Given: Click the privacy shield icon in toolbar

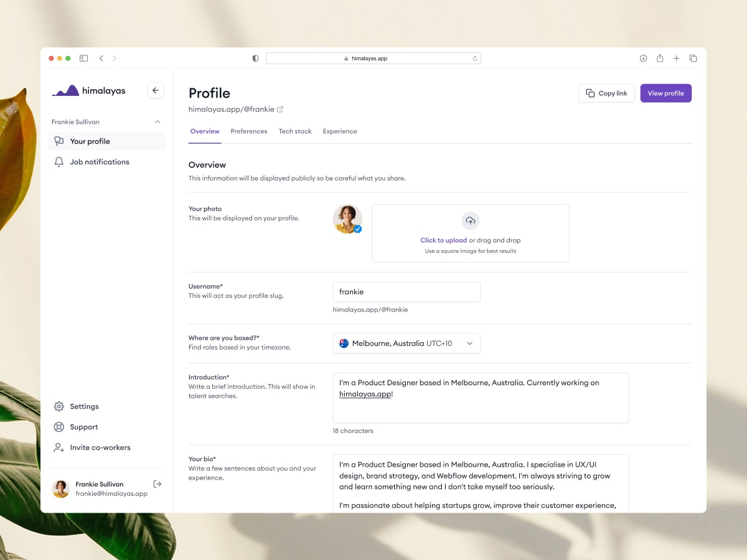Looking at the screenshot, I should click(255, 58).
